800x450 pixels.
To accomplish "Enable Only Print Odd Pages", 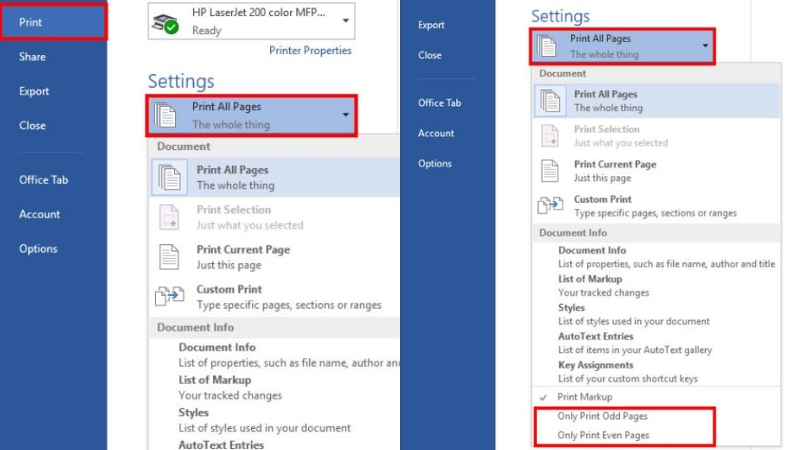I will tap(603, 416).
